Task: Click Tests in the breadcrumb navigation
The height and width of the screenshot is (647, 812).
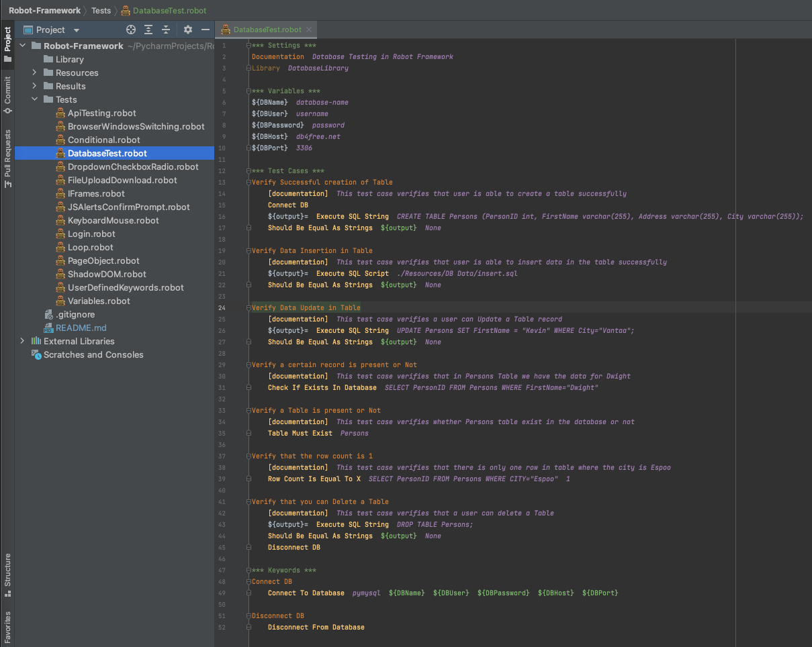Action: pos(101,11)
